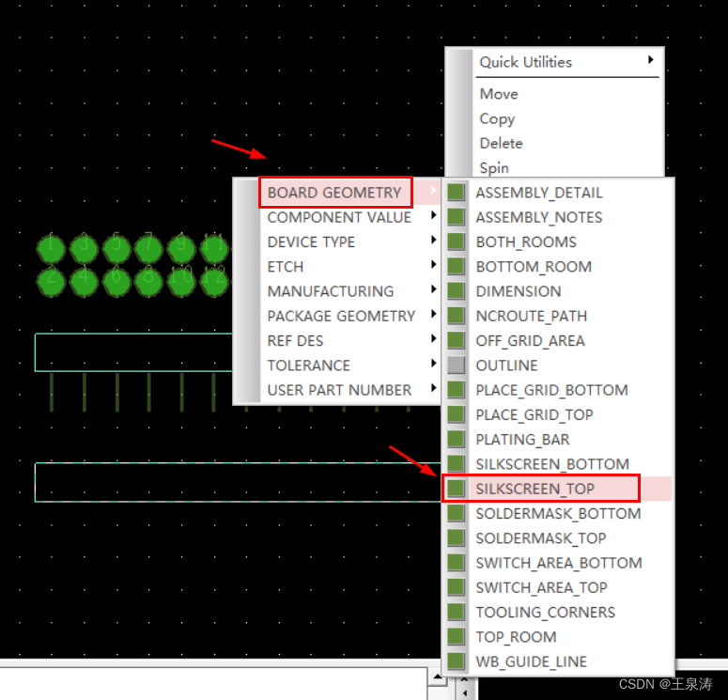The height and width of the screenshot is (700, 728).
Task: Choose the BOARD GEOMETRY menu item
Action: [334, 193]
